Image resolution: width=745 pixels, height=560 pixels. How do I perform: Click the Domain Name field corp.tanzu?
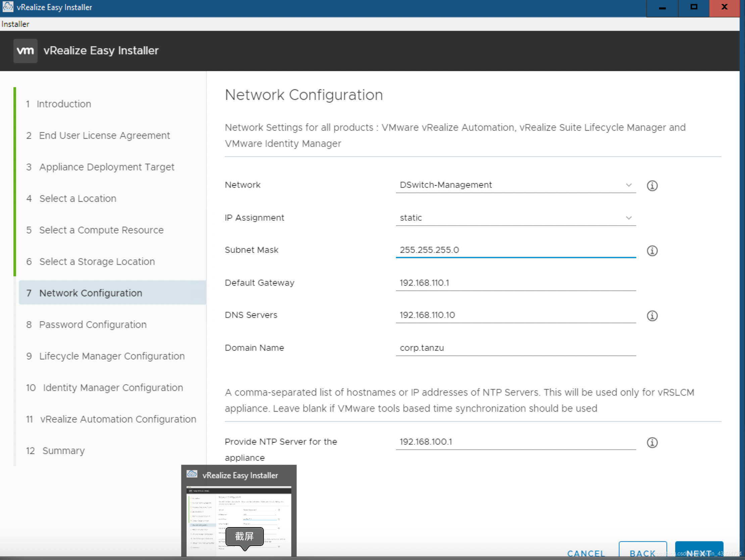click(x=515, y=348)
